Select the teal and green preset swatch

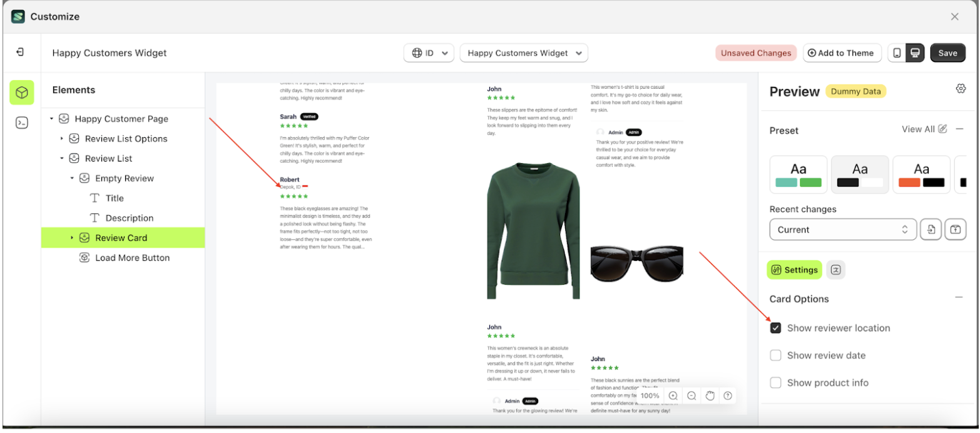(x=798, y=175)
